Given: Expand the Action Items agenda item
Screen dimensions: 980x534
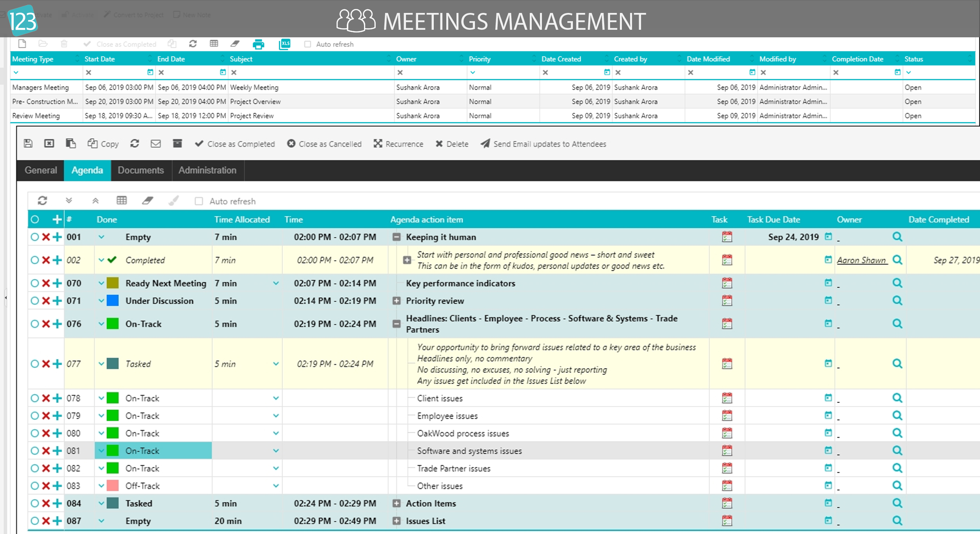Looking at the screenshot, I should pyautogui.click(x=397, y=503).
